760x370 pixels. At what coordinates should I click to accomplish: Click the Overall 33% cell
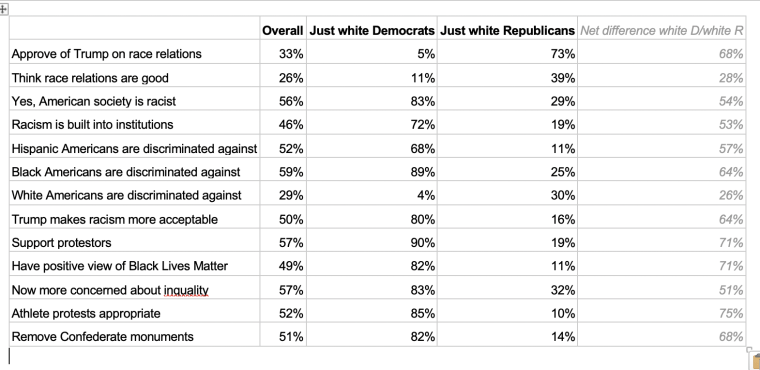point(283,54)
